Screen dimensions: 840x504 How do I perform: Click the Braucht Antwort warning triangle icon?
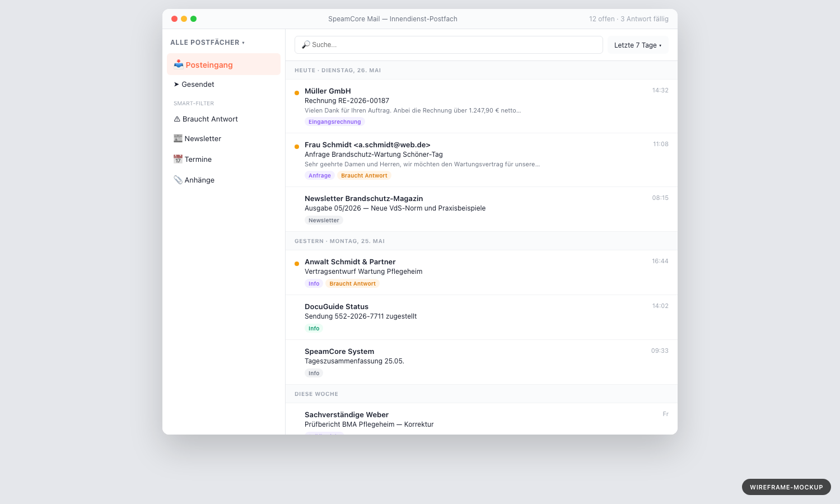point(177,119)
